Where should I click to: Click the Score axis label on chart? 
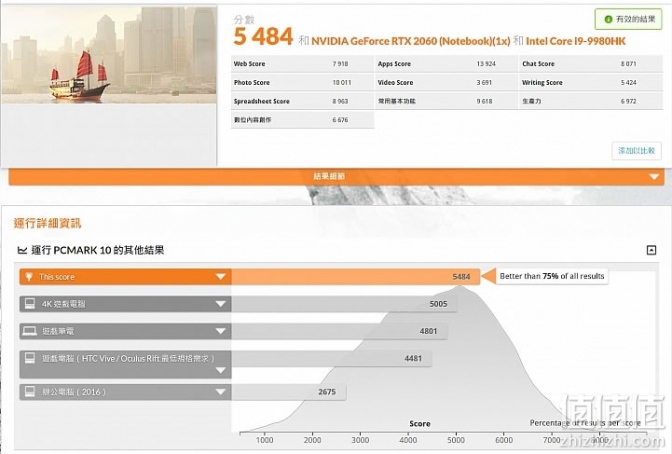pos(420,424)
